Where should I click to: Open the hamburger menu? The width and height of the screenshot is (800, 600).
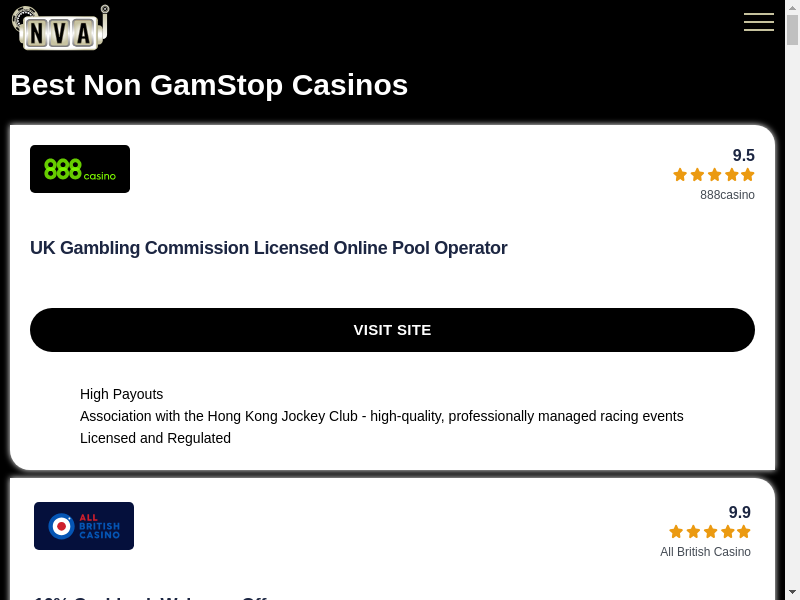click(759, 22)
